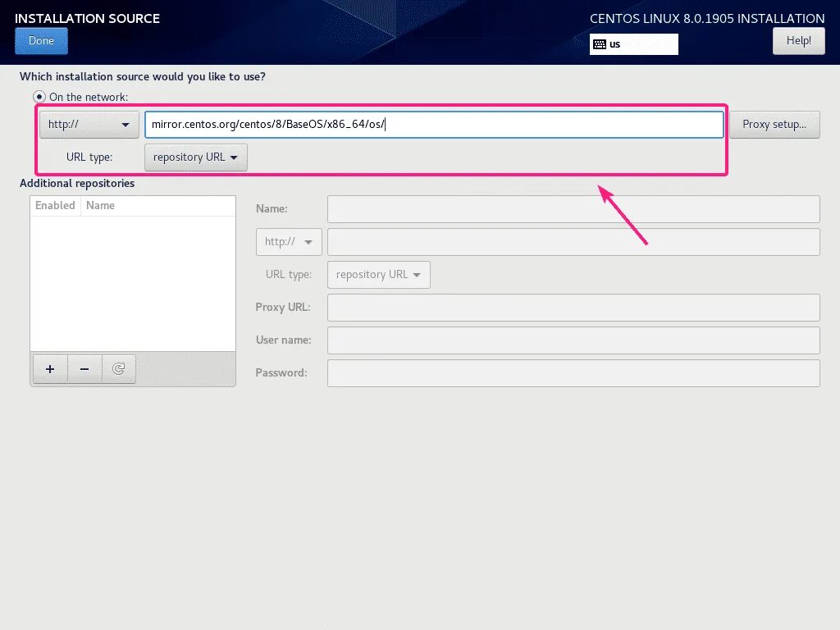Open additional repository http:// protocol dropdown

pyautogui.click(x=289, y=242)
